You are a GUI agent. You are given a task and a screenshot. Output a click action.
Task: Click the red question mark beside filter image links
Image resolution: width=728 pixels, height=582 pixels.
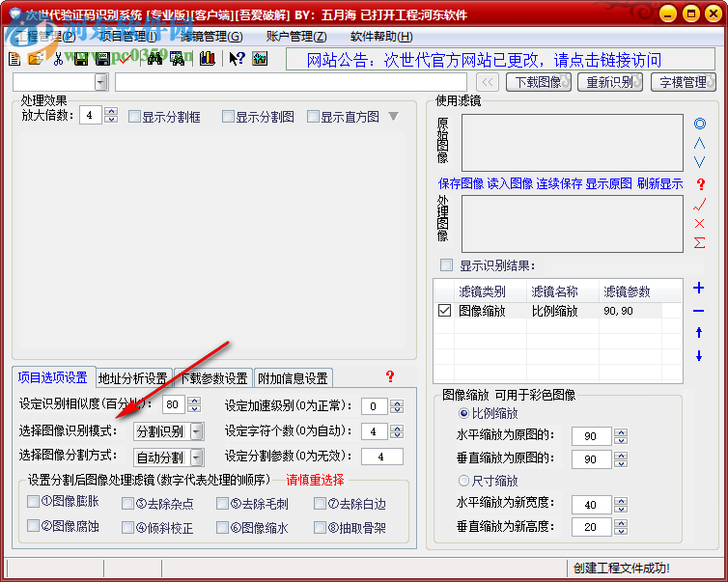(701, 184)
